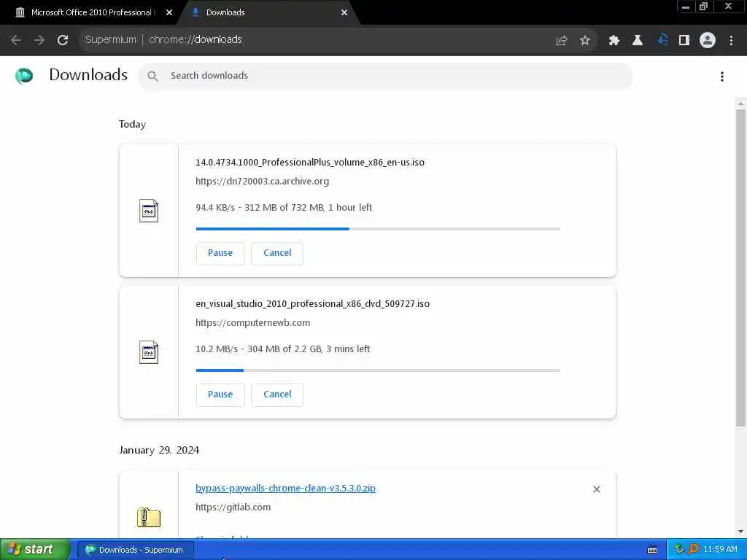
Task: Open the Downloads page more-actions menu
Action: pyautogui.click(x=722, y=76)
